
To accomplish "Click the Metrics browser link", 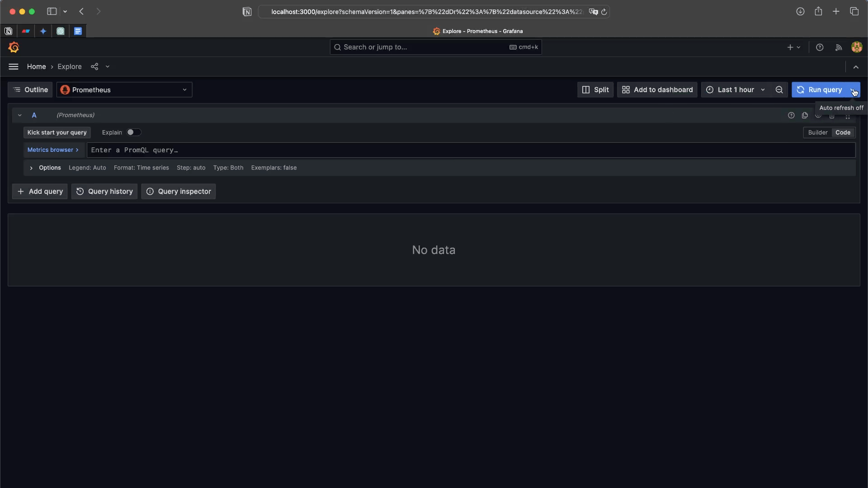I will point(52,150).
